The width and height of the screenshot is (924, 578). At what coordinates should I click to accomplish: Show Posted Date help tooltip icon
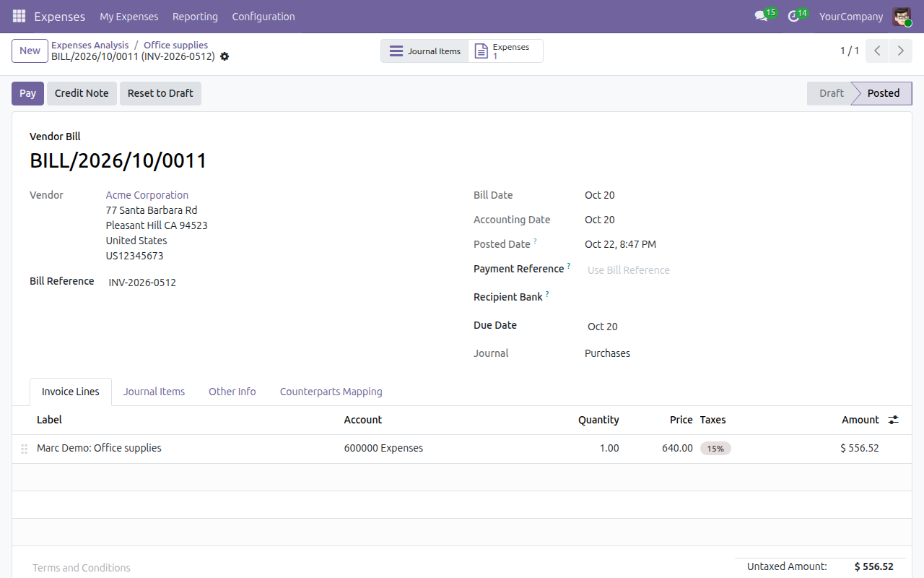click(535, 241)
